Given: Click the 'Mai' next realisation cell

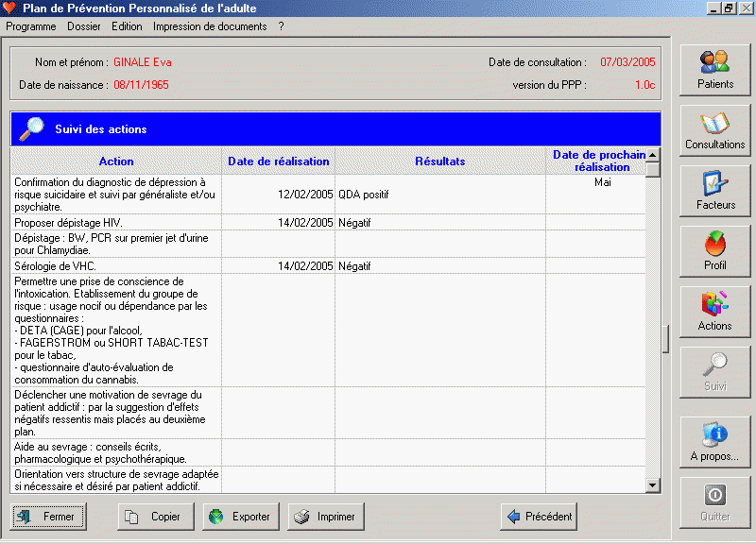Looking at the screenshot, I should click(596, 195).
